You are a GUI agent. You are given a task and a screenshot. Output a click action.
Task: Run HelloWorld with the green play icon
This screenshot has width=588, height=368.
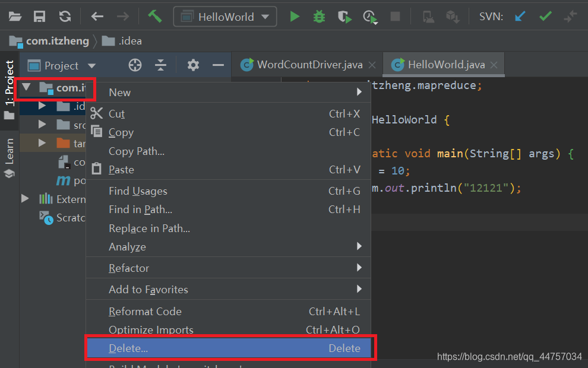click(x=295, y=17)
